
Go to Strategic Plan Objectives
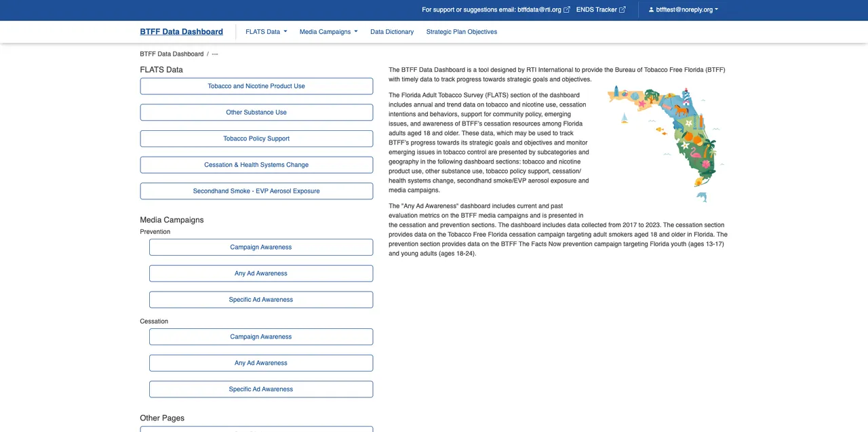click(x=462, y=32)
